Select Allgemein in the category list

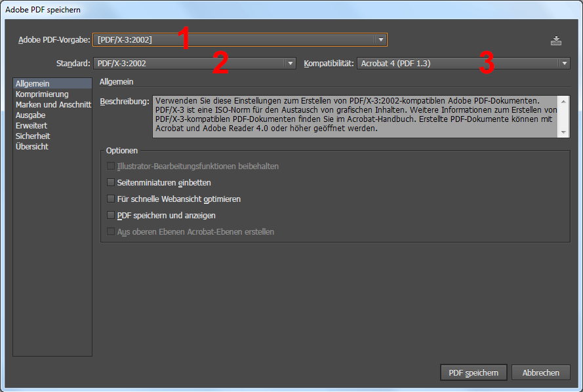pos(33,84)
